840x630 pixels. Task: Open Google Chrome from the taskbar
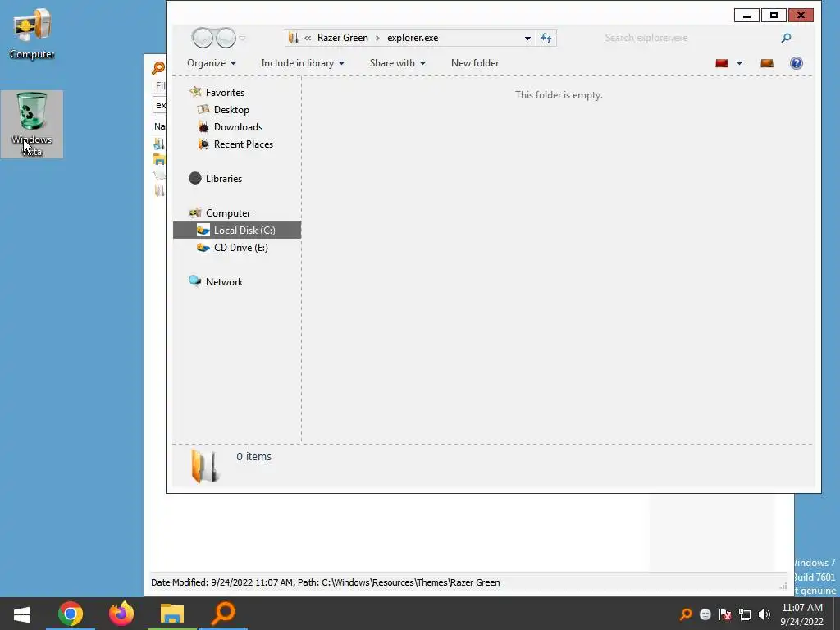click(x=71, y=614)
